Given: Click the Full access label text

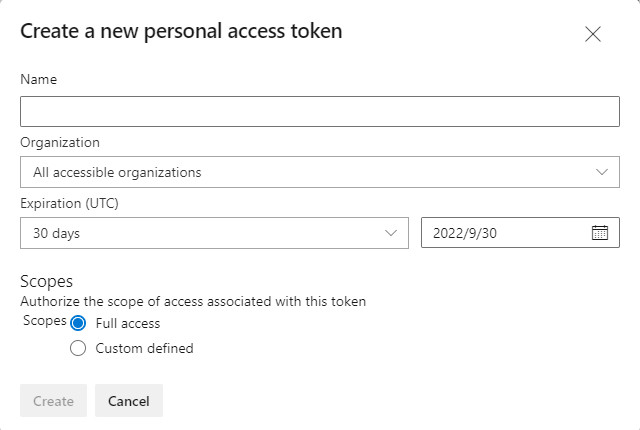Looking at the screenshot, I should pos(128,323).
